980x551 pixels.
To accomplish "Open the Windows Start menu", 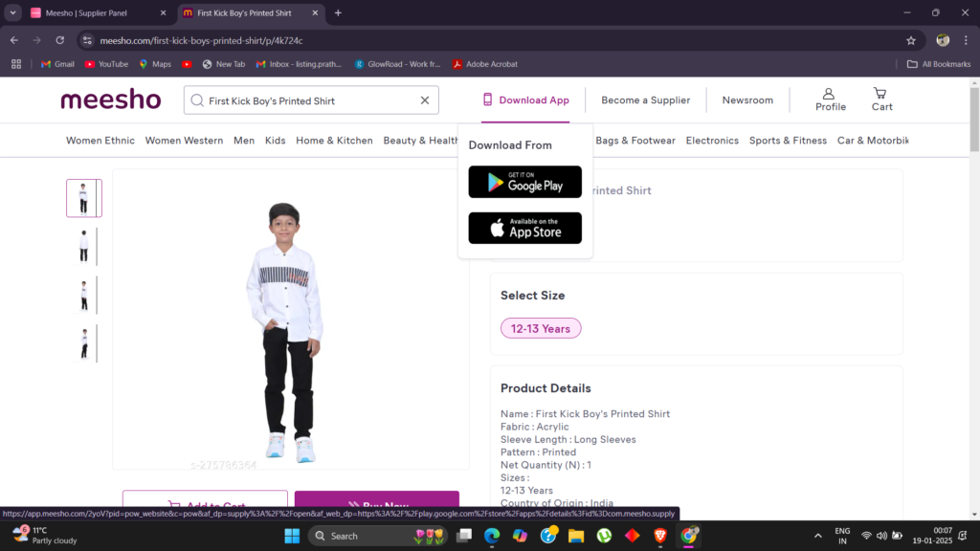I will [292, 536].
